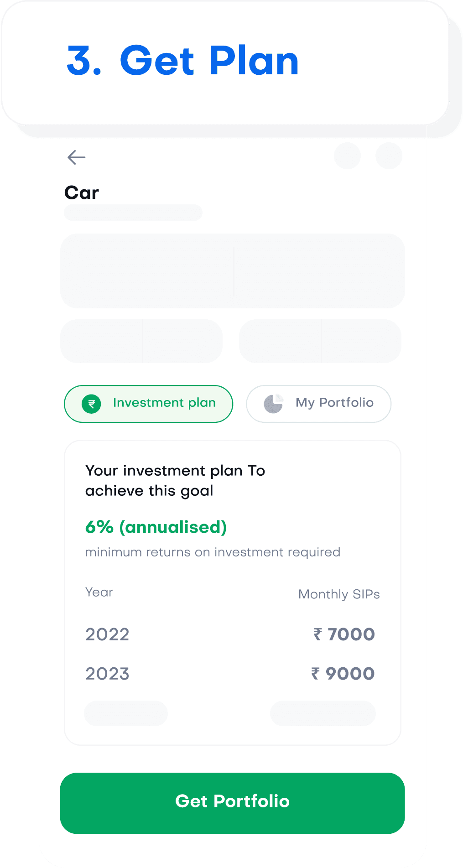Viewport: 463px width, 868px height.
Task: Switch to the My Portfolio tab
Action: tap(334, 403)
